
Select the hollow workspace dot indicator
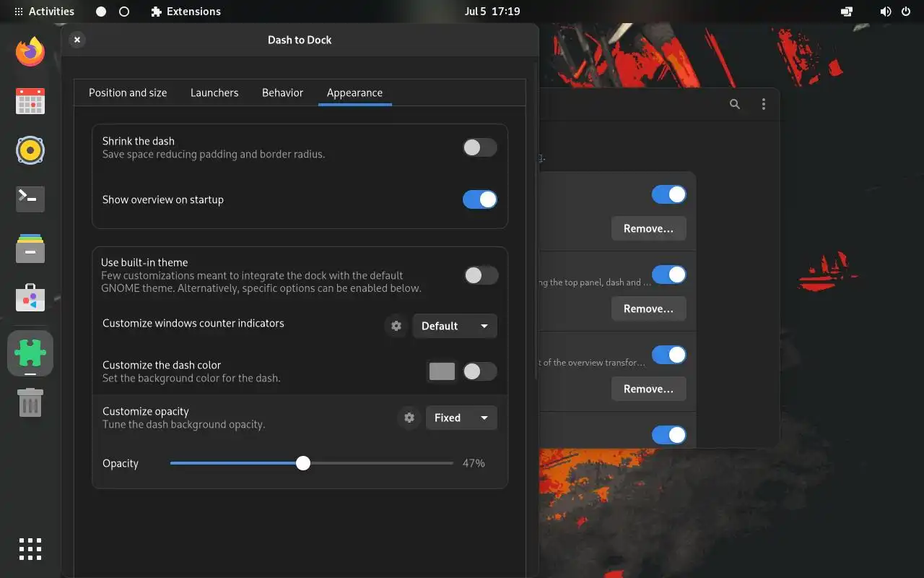(124, 12)
